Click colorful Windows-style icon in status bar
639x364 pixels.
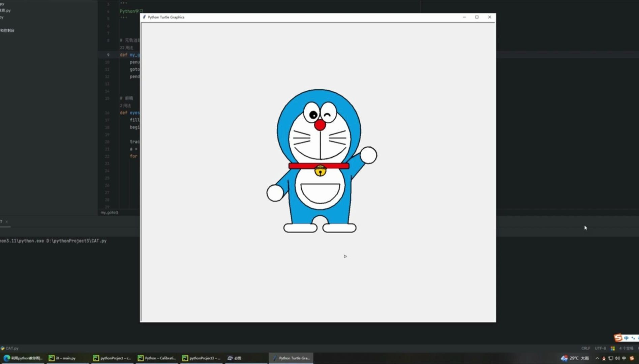613,348
